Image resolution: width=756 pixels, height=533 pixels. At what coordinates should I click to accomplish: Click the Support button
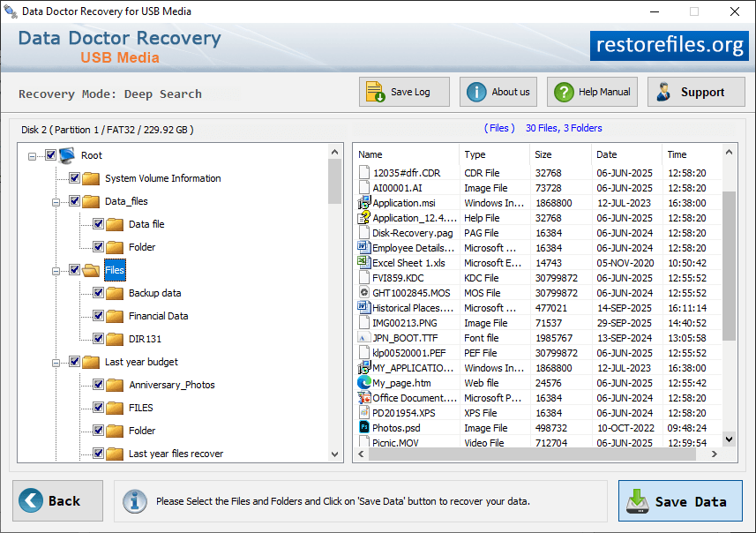(x=696, y=92)
